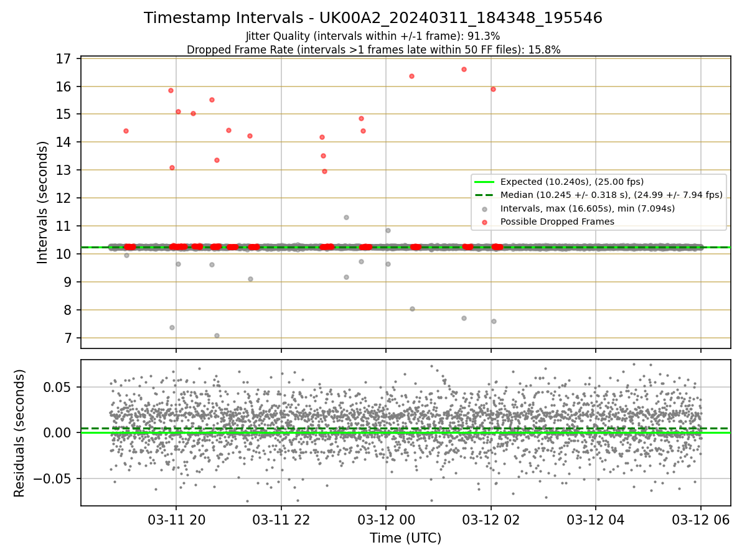Click the solid green line sample in the legend

pos(484,182)
